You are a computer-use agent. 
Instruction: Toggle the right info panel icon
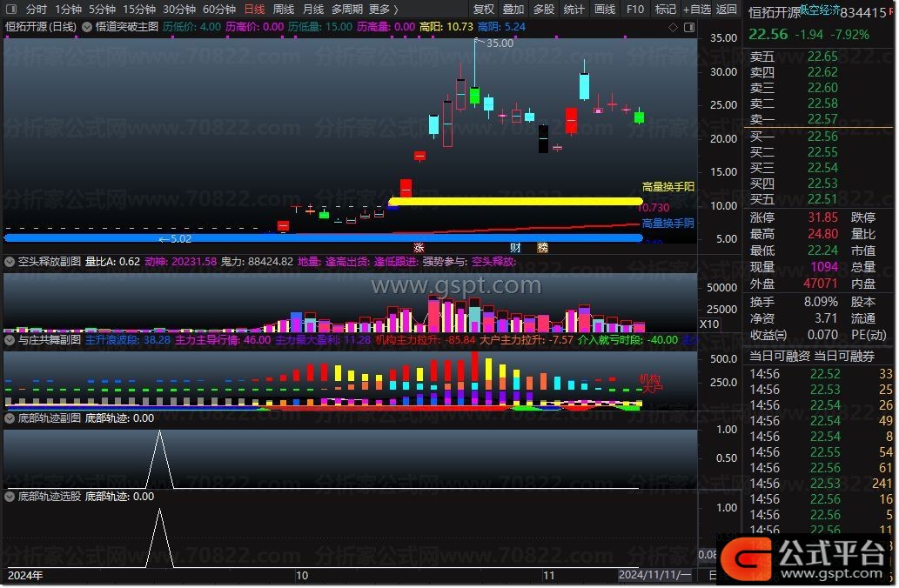(689, 27)
